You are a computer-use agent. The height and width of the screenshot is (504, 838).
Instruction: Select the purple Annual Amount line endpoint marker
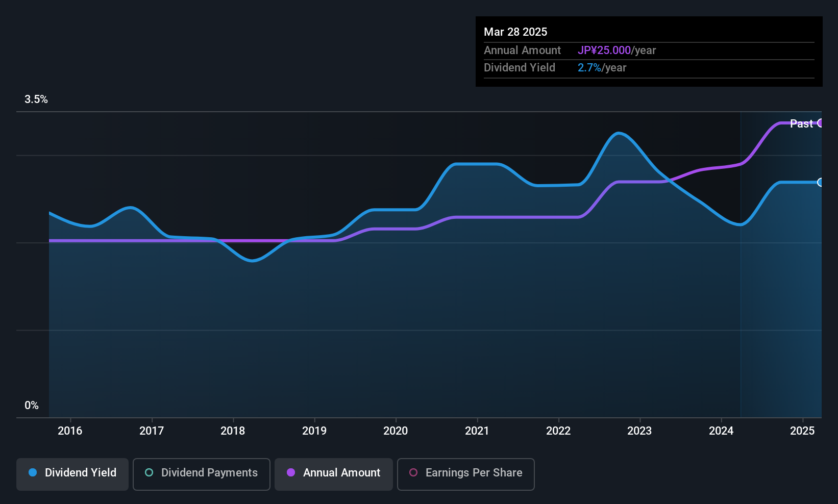821,123
